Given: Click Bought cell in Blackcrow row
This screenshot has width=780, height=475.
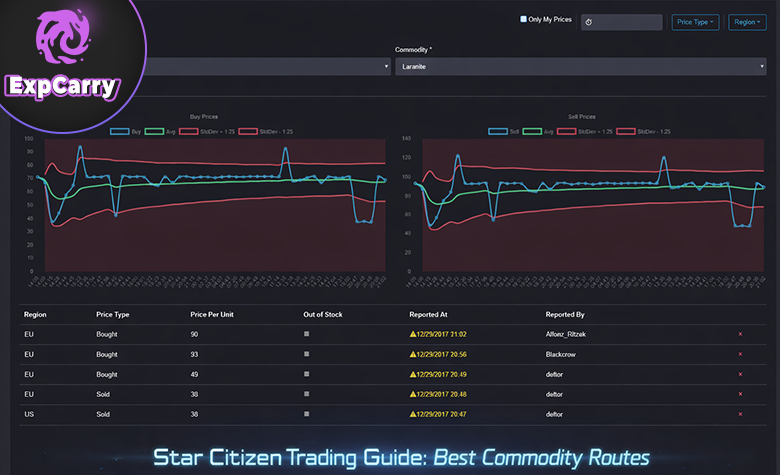Looking at the screenshot, I should click(107, 354).
